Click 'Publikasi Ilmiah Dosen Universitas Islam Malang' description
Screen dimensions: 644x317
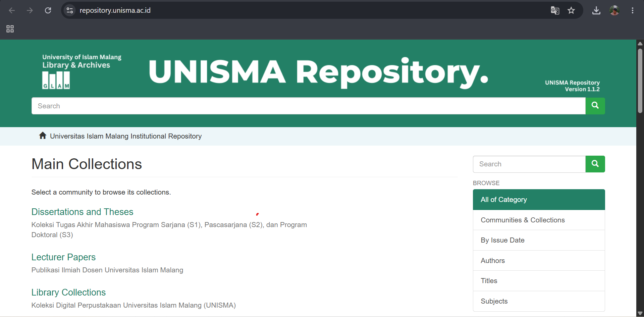(x=107, y=270)
